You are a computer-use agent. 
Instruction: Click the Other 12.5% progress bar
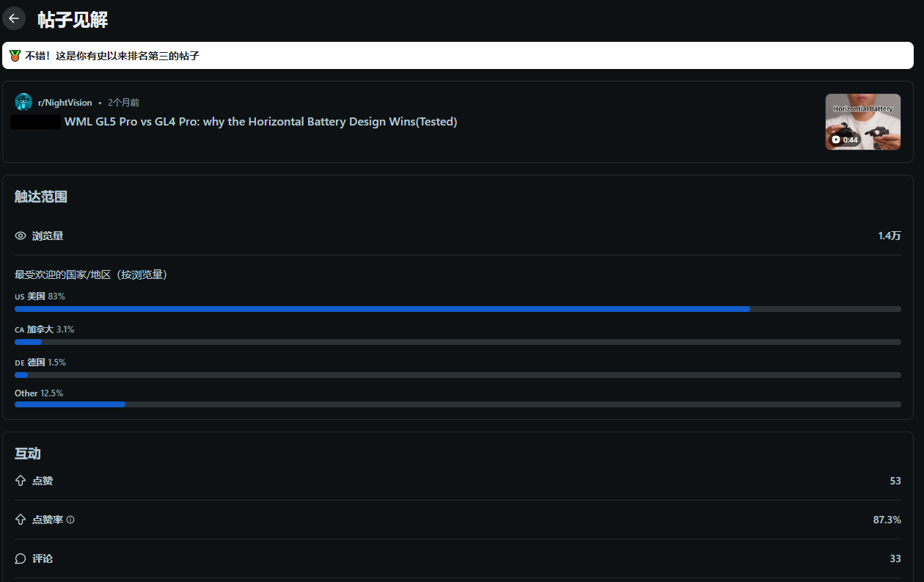pyautogui.click(x=458, y=404)
